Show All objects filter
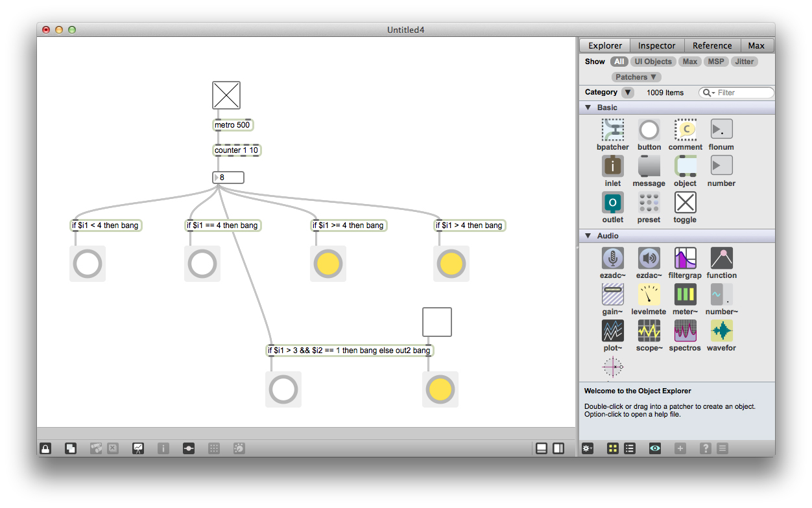 tap(619, 62)
